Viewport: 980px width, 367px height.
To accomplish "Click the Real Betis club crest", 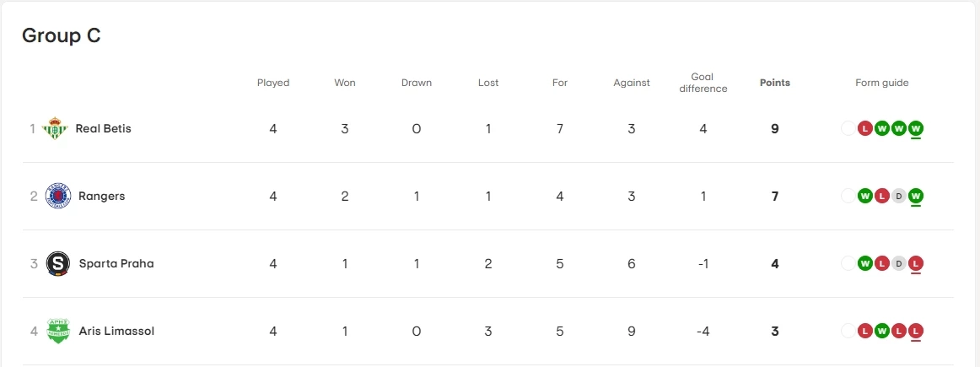I will [x=55, y=129].
